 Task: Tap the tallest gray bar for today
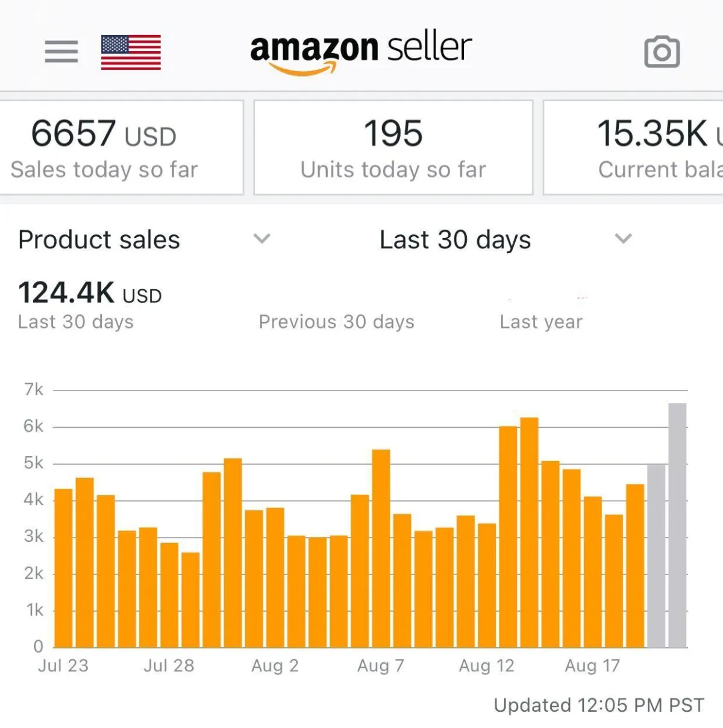[x=677, y=526]
